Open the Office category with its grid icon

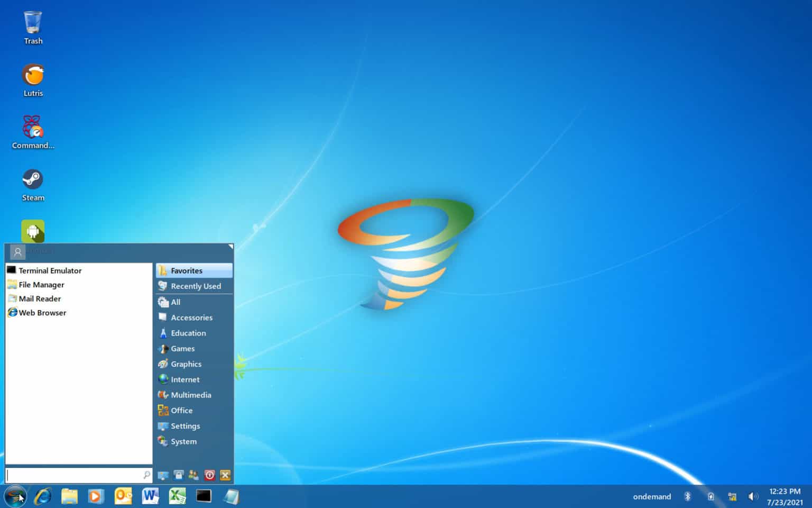click(x=163, y=410)
